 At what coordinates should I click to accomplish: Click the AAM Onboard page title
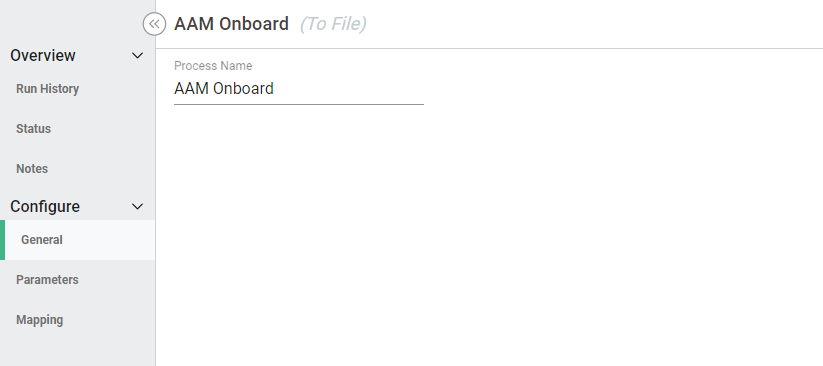click(231, 24)
